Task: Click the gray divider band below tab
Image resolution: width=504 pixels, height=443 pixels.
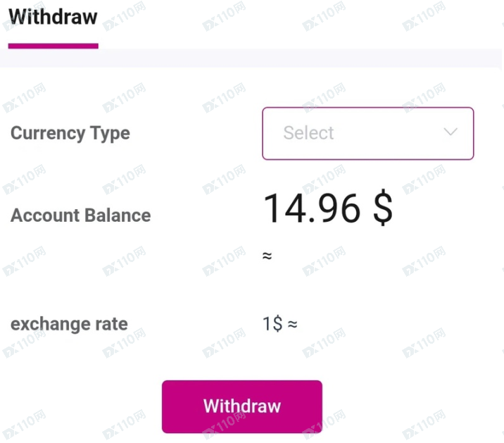Action: point(251,58)
